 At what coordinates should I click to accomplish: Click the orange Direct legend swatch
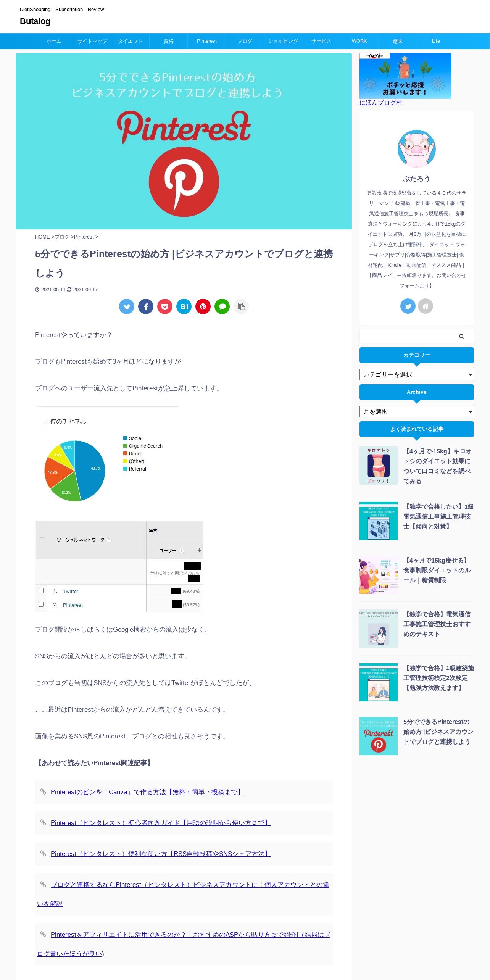[125, 453]
